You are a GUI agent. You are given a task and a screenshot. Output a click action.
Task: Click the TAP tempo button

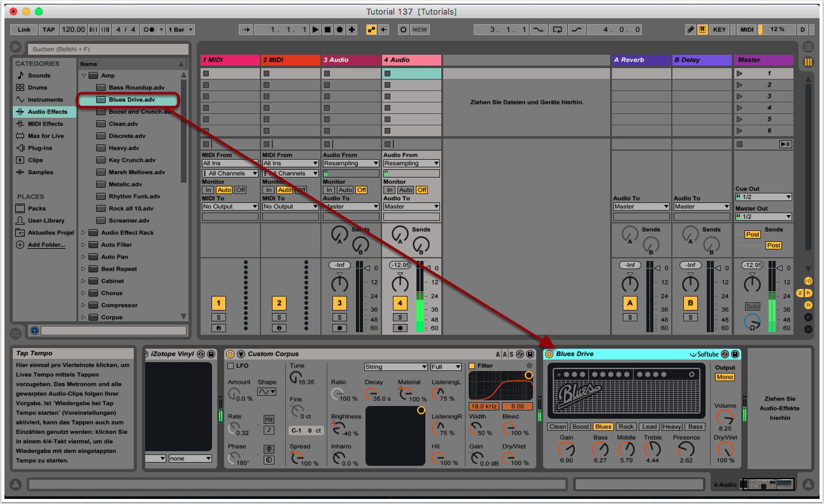[48, 30]
